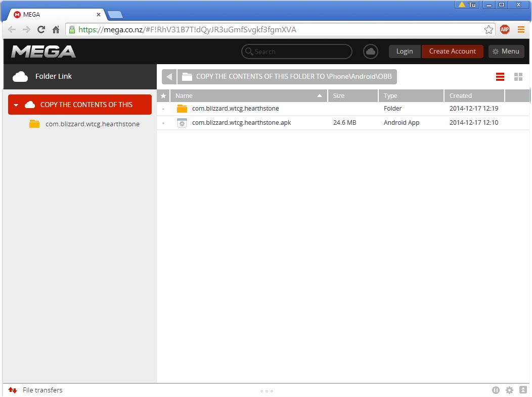Open the Menu dropdown
532x397 pixels.
tap(506, 52)
